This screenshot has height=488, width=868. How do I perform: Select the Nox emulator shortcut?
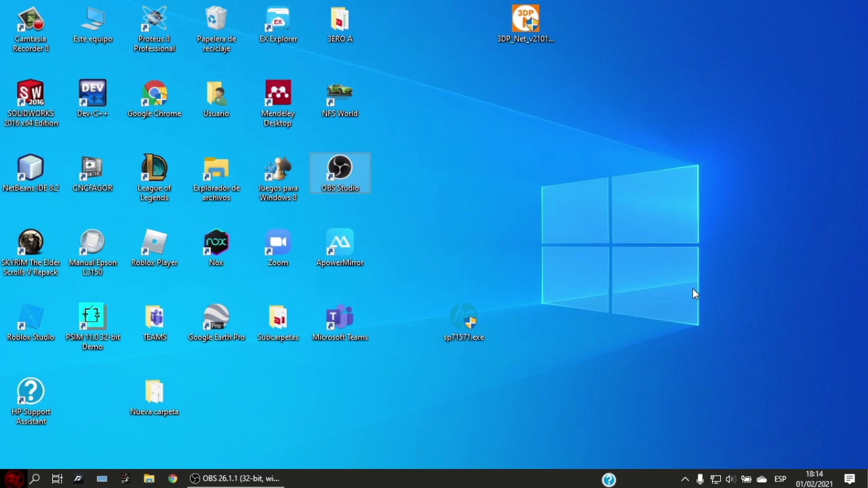tap(216, 249)
